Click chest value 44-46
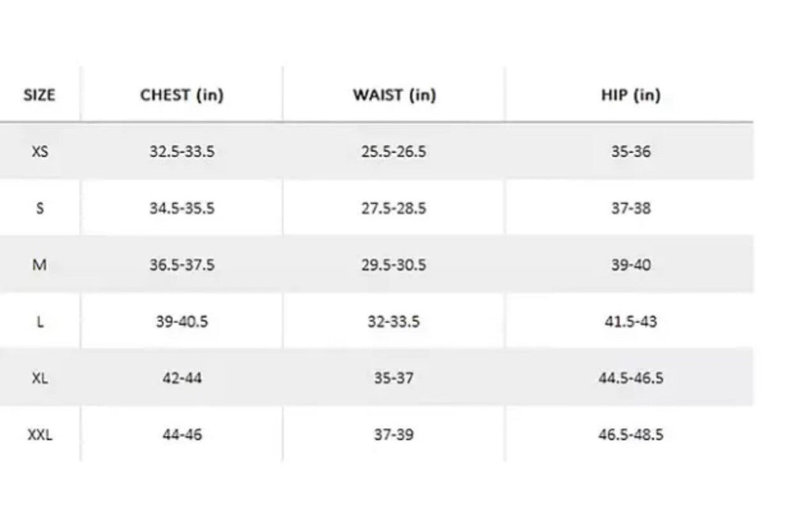 click(182, 434)
